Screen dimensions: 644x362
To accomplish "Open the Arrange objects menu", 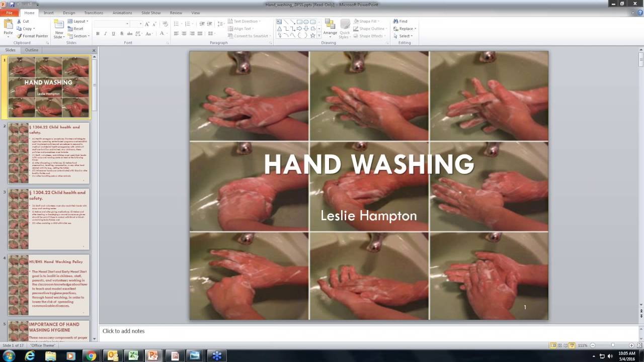I will 330,28.
